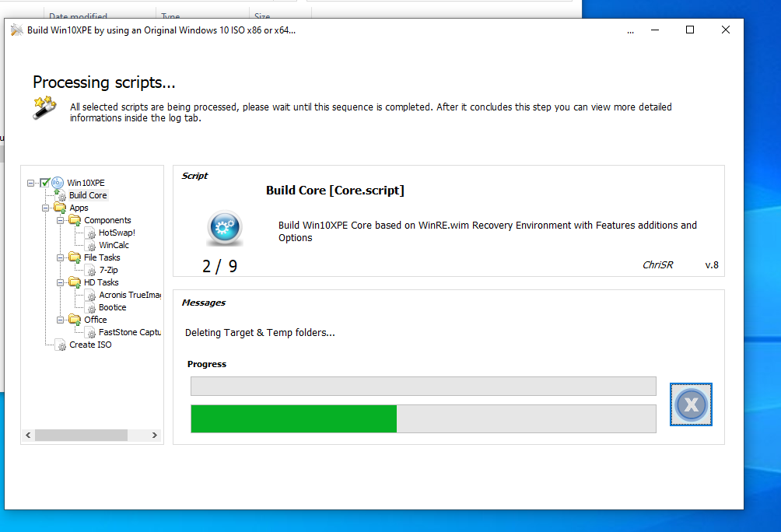The width and height of the screenshot is (781, 532).
Task: Click the HD Tasks folder icon
Action: (75, 282)
